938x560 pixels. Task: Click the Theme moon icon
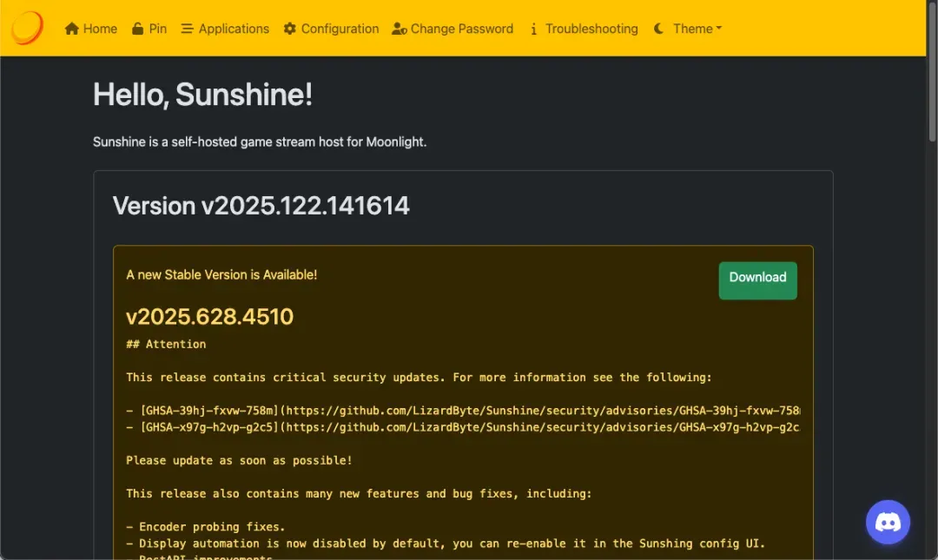coord(659,29)
